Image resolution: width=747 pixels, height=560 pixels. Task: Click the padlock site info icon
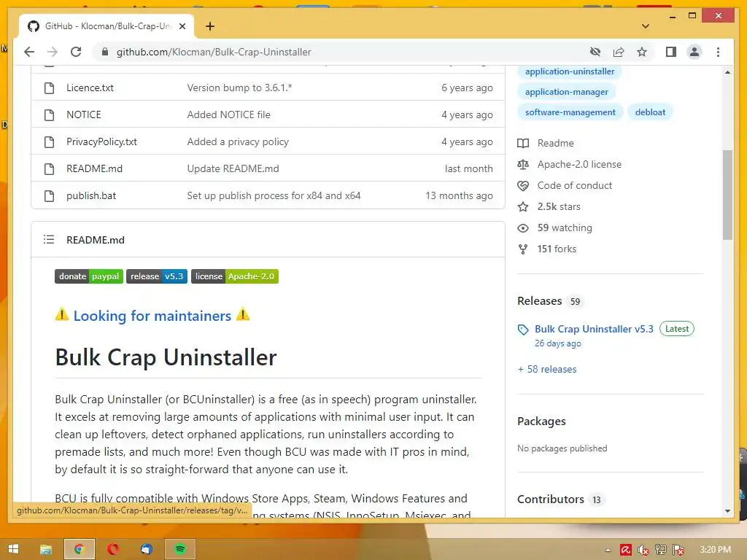click(105, 52)
